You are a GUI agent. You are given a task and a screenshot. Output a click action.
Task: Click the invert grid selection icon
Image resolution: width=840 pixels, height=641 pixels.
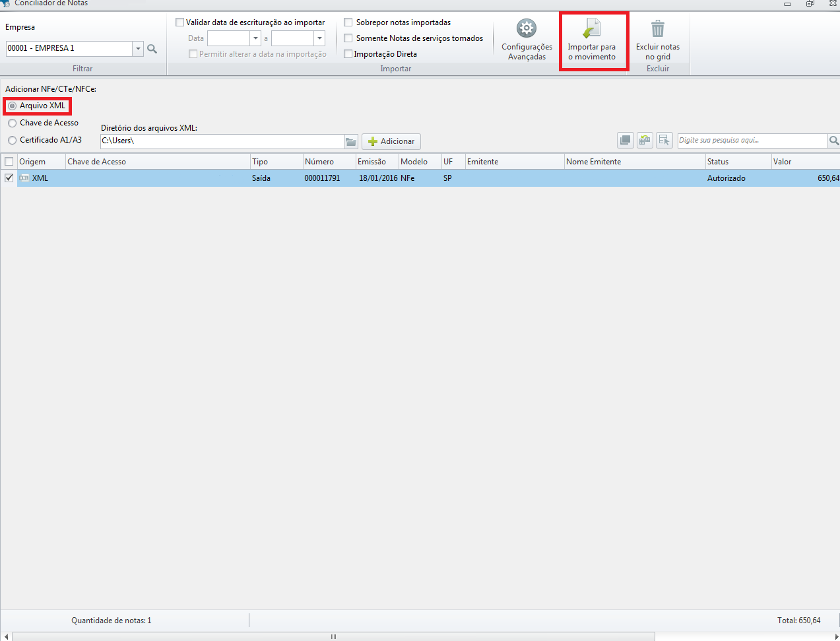point(644,140)
